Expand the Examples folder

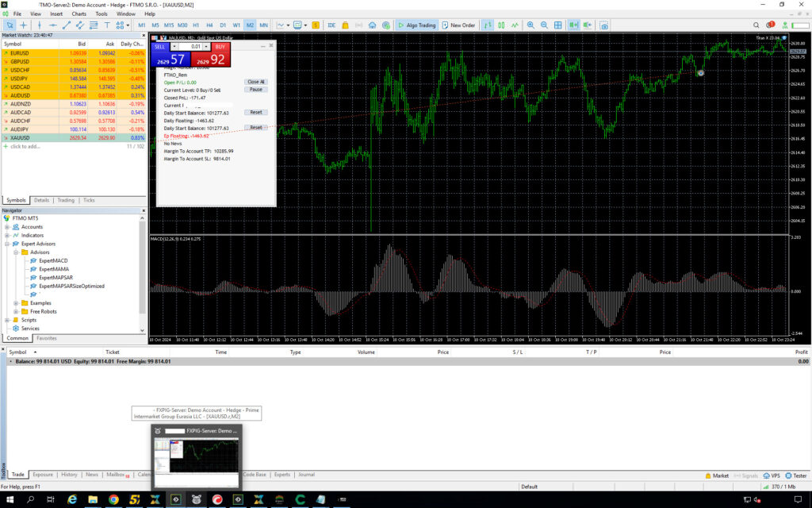point(16,303)
